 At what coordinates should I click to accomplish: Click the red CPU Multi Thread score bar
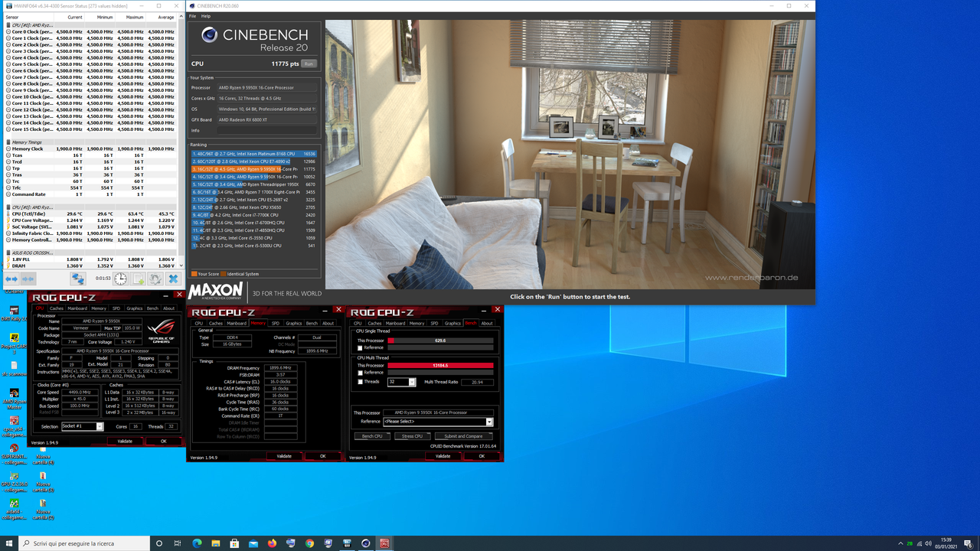click(x=440, y=365)
